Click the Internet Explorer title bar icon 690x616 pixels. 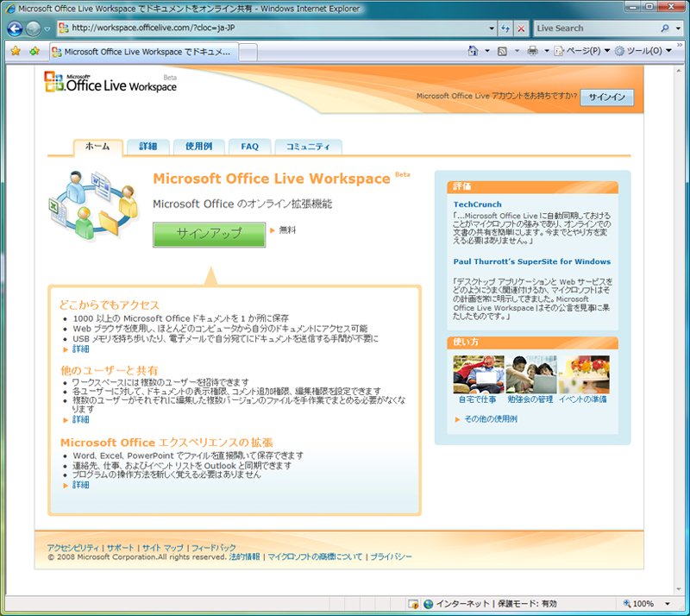coord(10,9)
